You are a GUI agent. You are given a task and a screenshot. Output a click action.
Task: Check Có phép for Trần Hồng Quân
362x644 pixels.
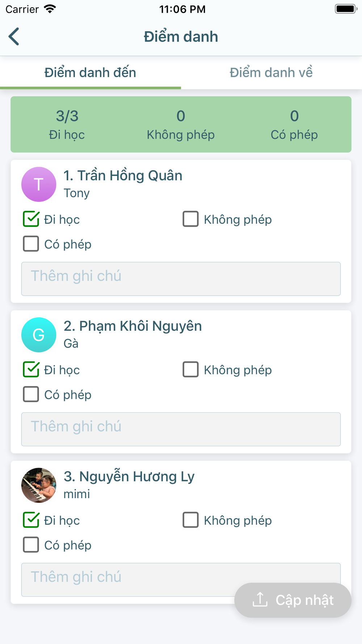tap(31, 244)
